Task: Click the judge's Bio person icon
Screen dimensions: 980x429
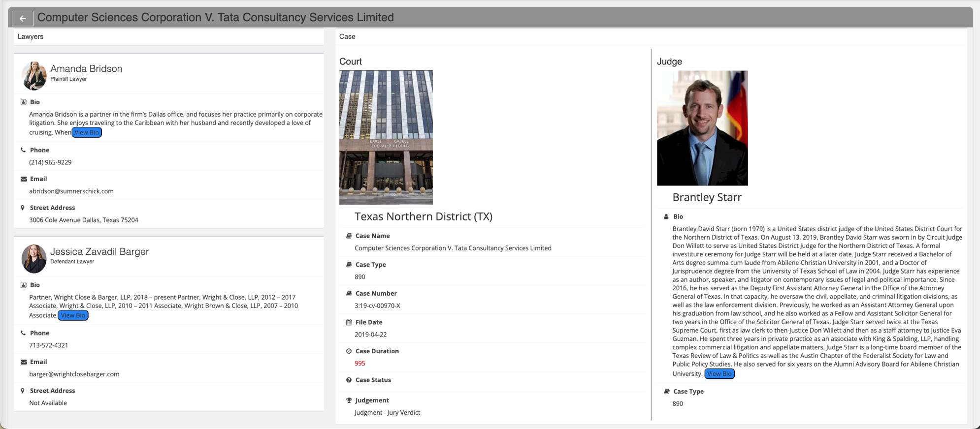Action: 666,216
